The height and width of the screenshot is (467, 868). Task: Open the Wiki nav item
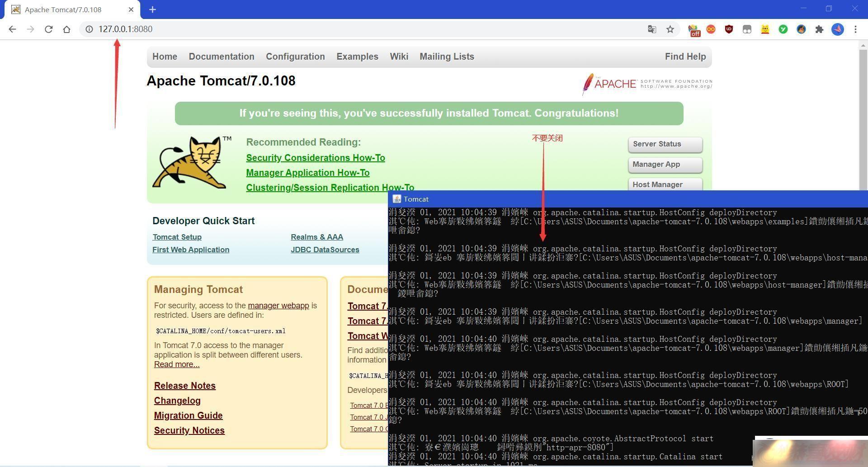pyautogui.click(x=399, y=57)
